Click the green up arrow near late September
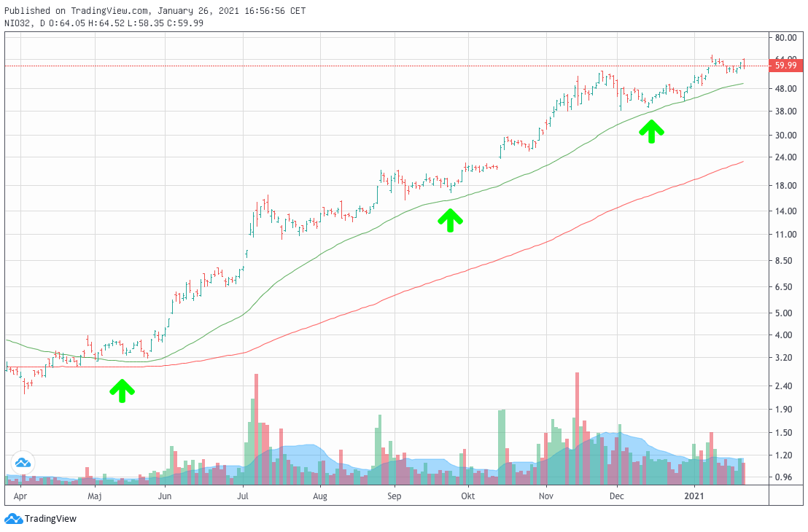Viewport: 808px width, 532px height. tap(451, 220)
